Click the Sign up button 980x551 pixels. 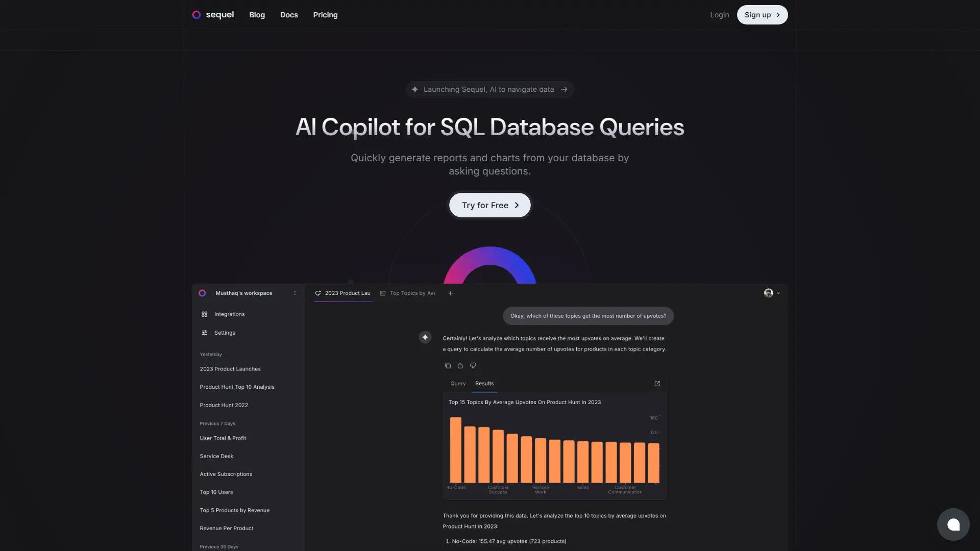point(762,15)
